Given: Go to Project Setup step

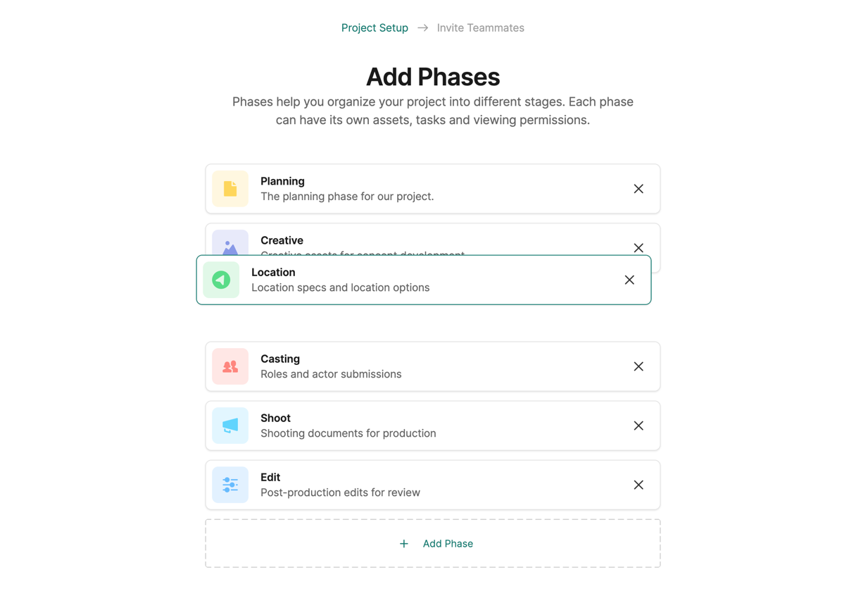Looking at the screenshot, I should click(x=375, y=28).
